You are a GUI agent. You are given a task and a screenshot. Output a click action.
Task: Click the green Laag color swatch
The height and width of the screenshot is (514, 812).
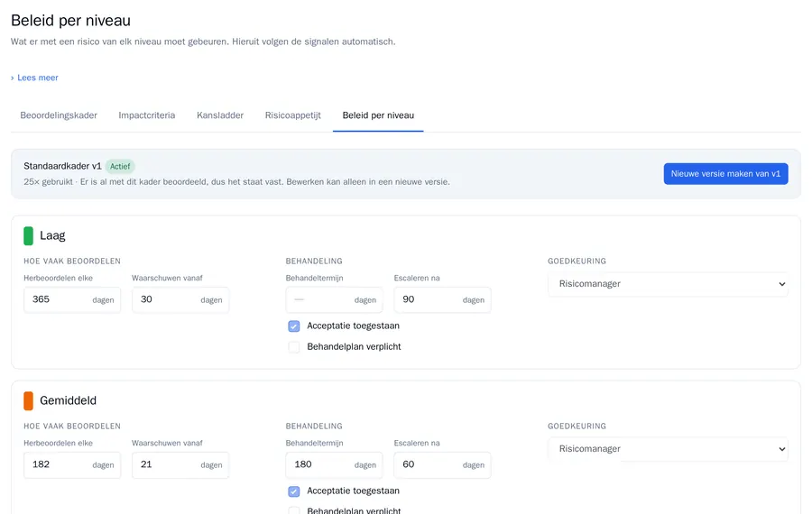29,235
